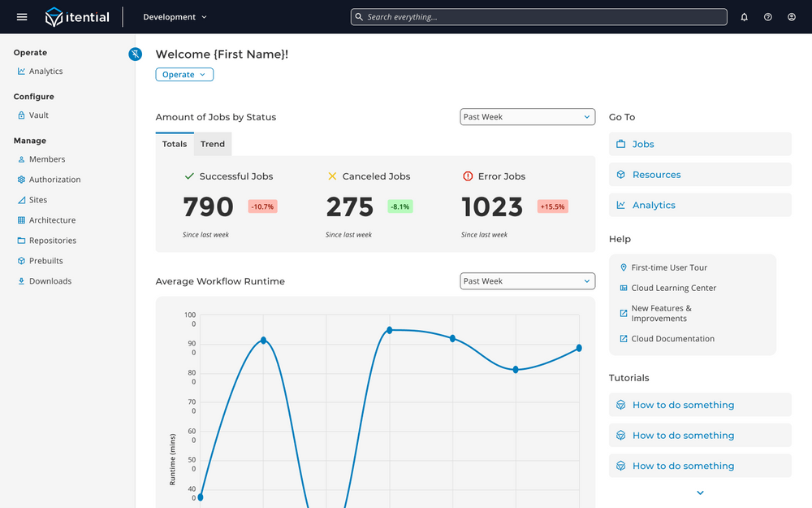This screenshot has height=508, width=812.
Task: Open the Operate dropdown under Welcome
Action: (x=184, y=75)
